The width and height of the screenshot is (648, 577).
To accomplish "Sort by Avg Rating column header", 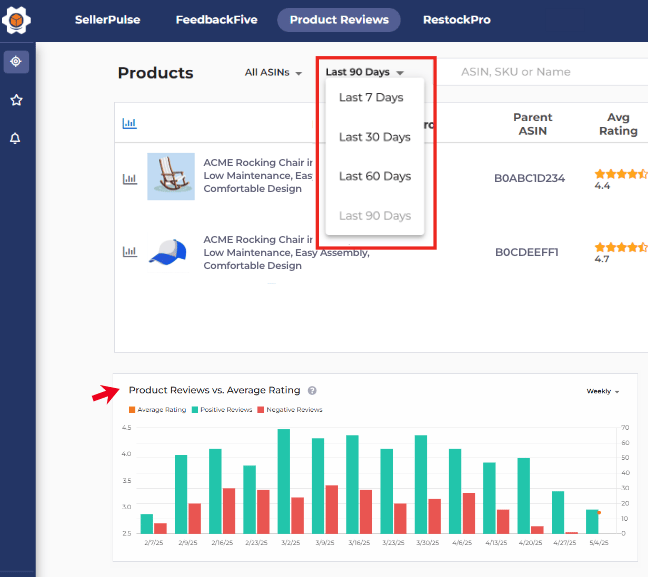I will point(618,124).
